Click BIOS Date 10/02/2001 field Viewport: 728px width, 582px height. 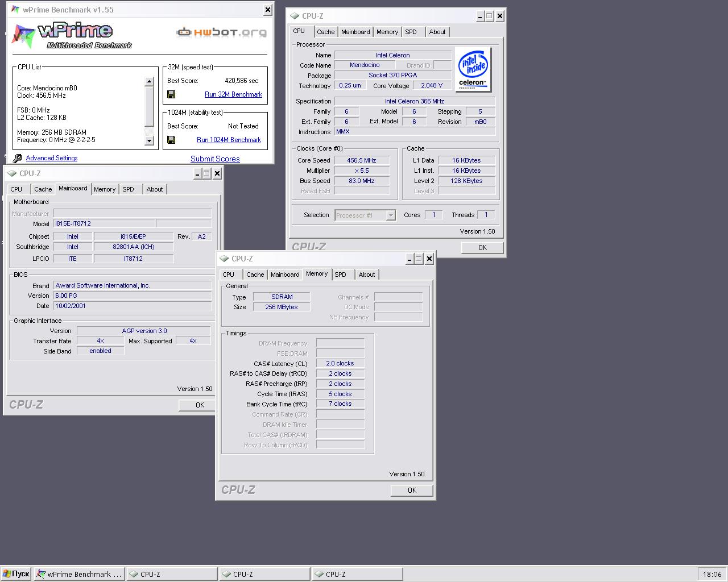(x=133, y=305)
